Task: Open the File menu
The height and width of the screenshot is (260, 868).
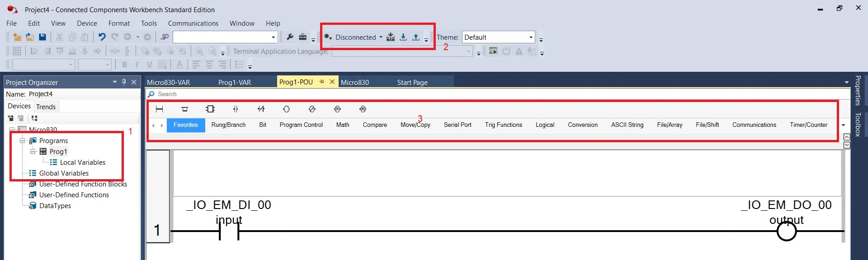Action: [12, 23]
